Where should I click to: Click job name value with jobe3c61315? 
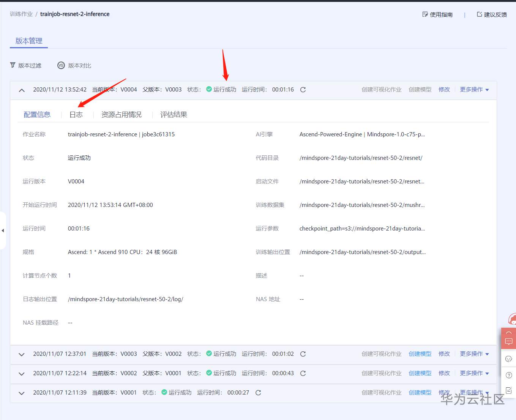point(122,134)
